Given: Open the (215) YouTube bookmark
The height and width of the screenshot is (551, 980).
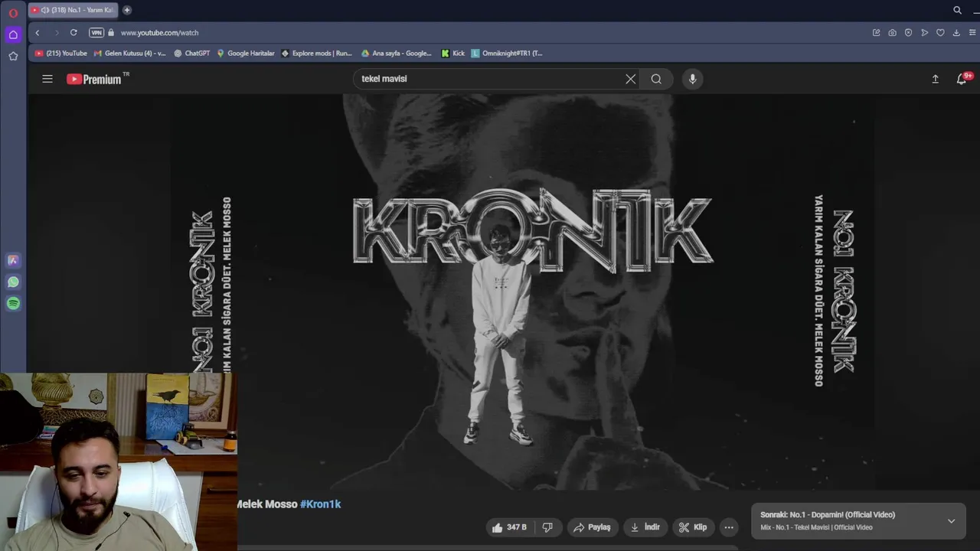Looking at the screenshot, I should click(x=61, y=54).
